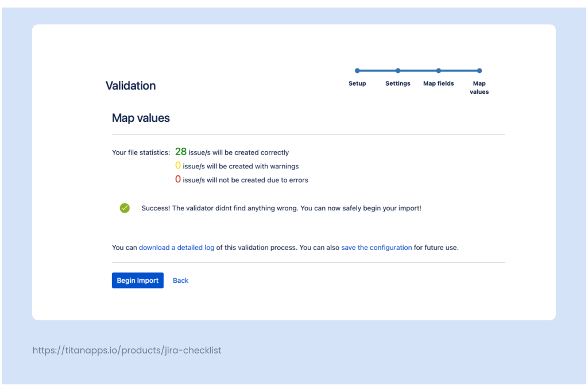Click the green success checkmark icon
Image resolution: width=588 pixels, height=392 pixels.
[125, 208]
